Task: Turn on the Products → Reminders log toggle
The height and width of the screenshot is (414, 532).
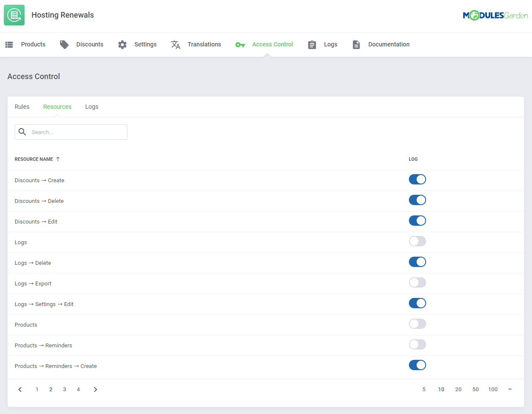Action: coord(417,344)
